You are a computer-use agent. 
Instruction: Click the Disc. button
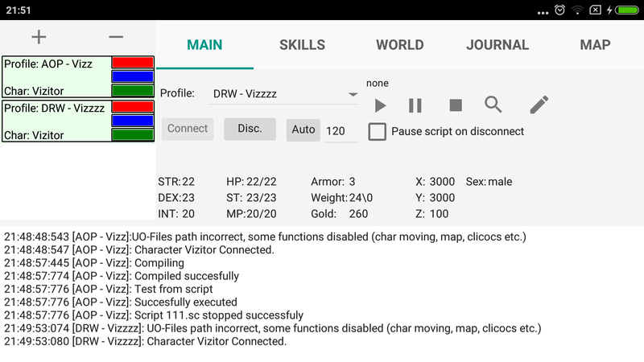[250, 129]
